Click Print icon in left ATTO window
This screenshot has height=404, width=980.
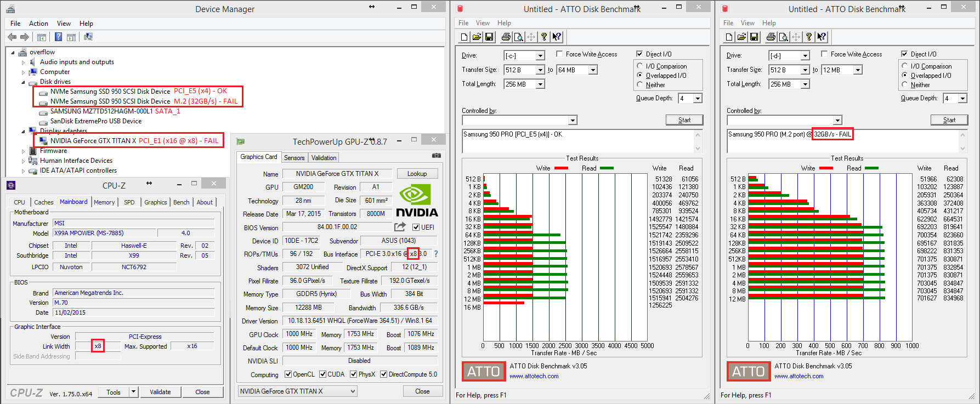(x=506, y=37)
